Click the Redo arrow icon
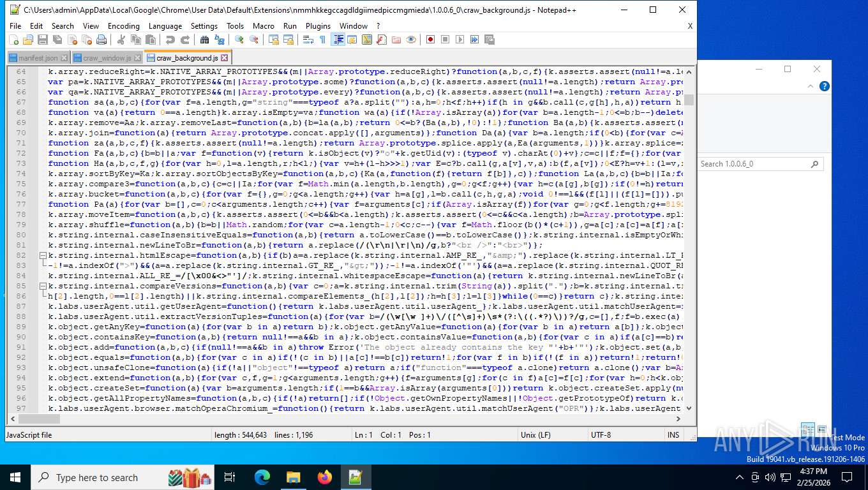Screen dimensions: 868x490 coord(184,40)
